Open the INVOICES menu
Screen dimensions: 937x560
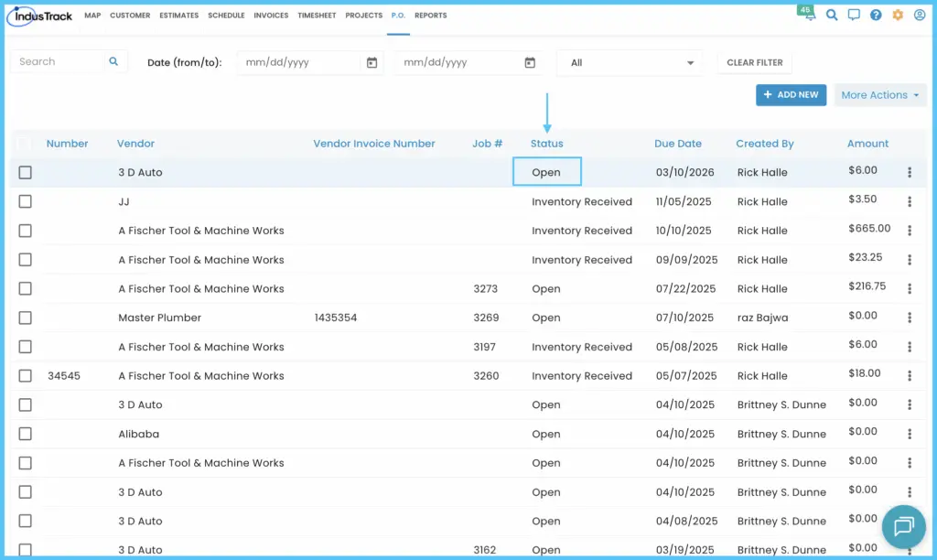click(x=271, y=16)
